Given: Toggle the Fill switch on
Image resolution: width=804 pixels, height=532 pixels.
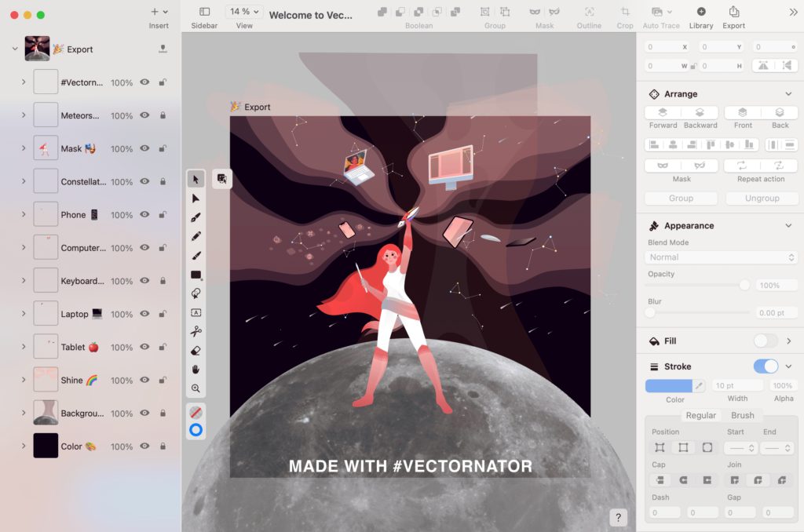Looking at the screenshot, I should [x=766, y=341].
